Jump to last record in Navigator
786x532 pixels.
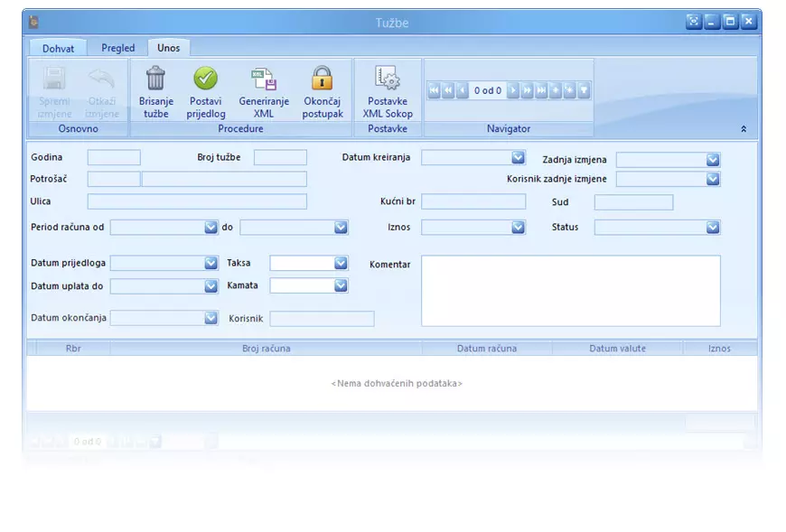click(x=541, y=90)
